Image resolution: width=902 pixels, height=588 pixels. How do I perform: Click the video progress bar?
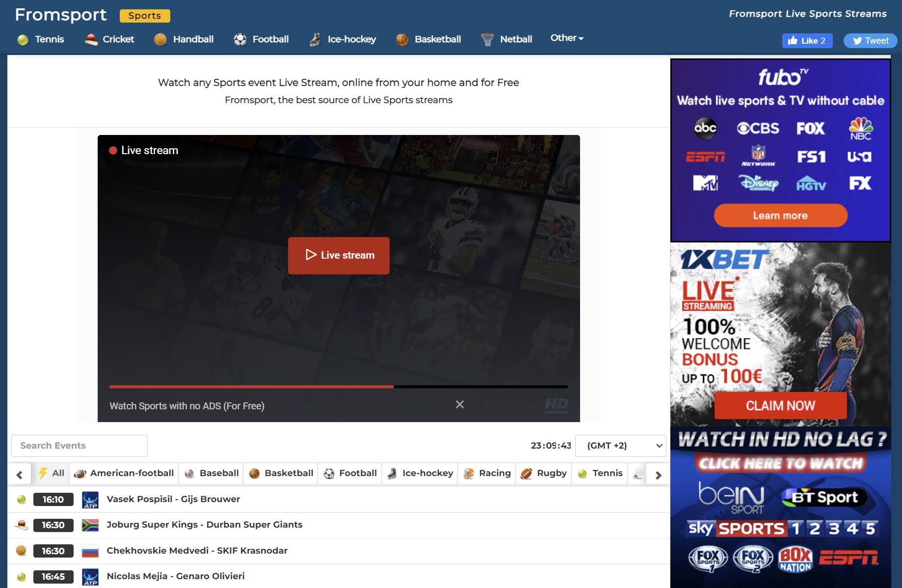(339, 387)
